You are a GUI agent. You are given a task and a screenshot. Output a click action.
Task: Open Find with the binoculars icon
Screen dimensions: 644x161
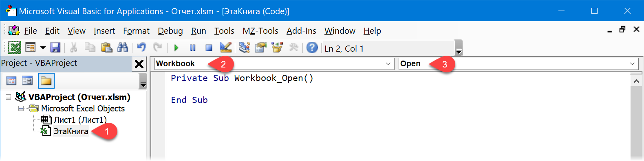[123, 48]
